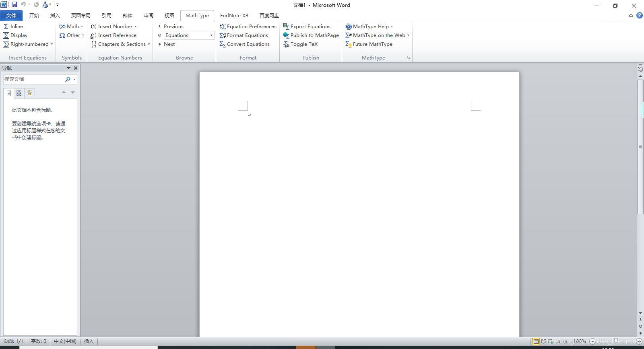The height and width of the screenshot is (349, 644).
Task: Expand the MathType group dialog launcher
Action: (409, 57)
